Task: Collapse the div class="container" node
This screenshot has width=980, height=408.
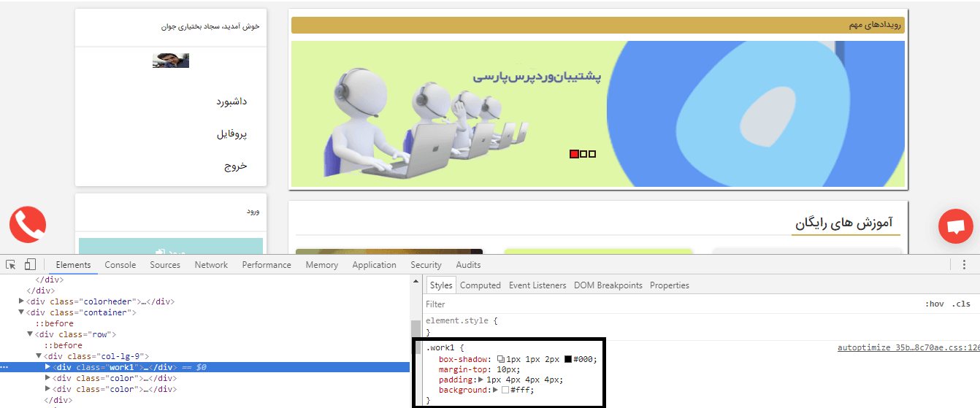Action: click(22, 312)
